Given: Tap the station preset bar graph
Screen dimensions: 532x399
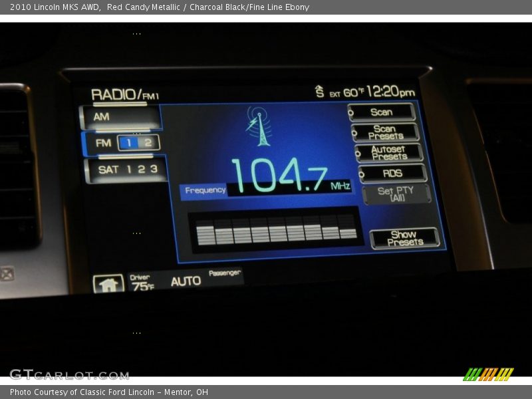Looking at the screenshot, I should (x=276, y=230).
